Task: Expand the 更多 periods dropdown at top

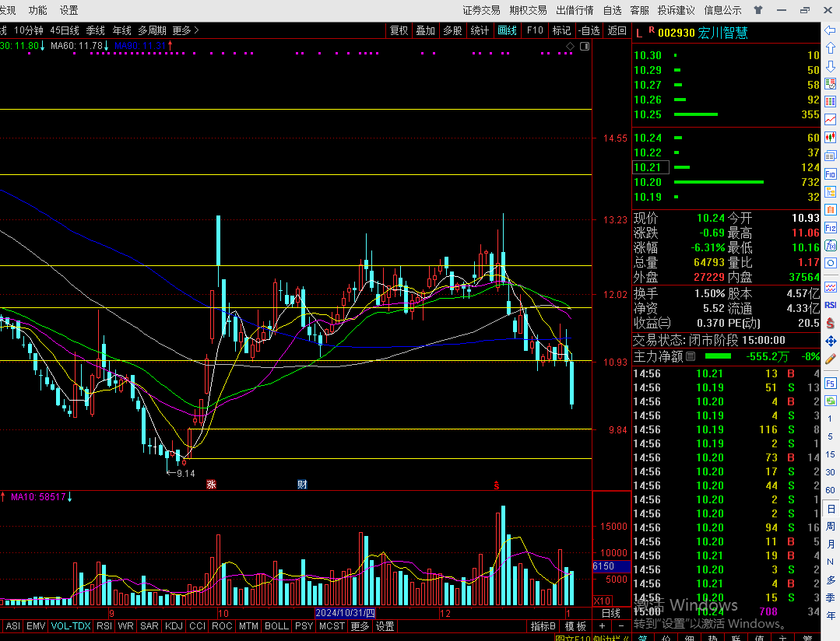Action: point(185,30)
